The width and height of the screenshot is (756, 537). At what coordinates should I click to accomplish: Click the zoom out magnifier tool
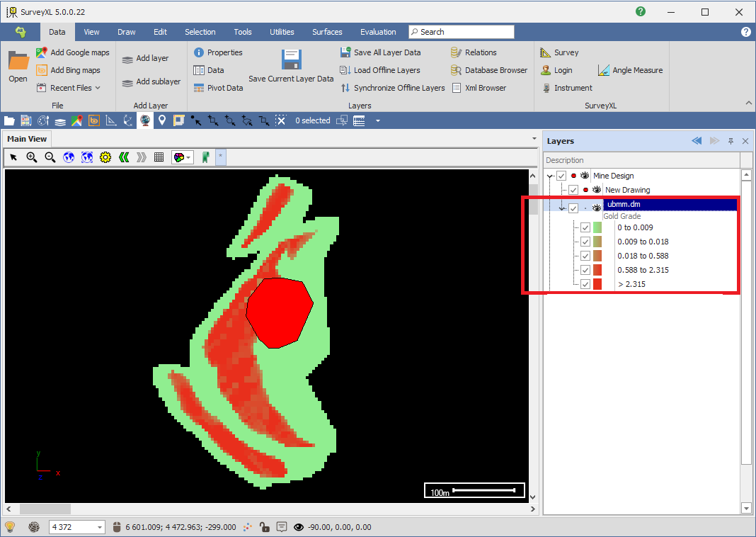point(50,157)
